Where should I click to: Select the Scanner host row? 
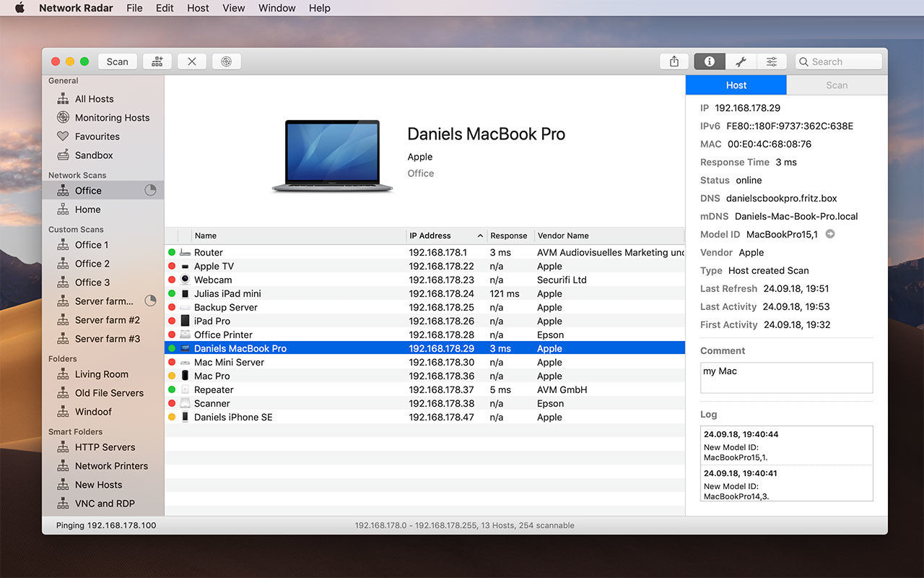pos(424,404)
